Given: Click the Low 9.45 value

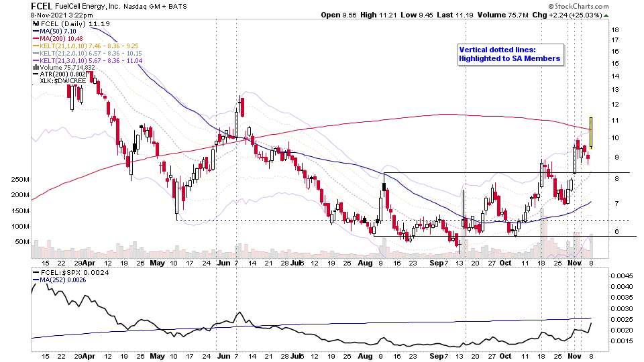Looking at the screenshot, I should pos(417,15).
